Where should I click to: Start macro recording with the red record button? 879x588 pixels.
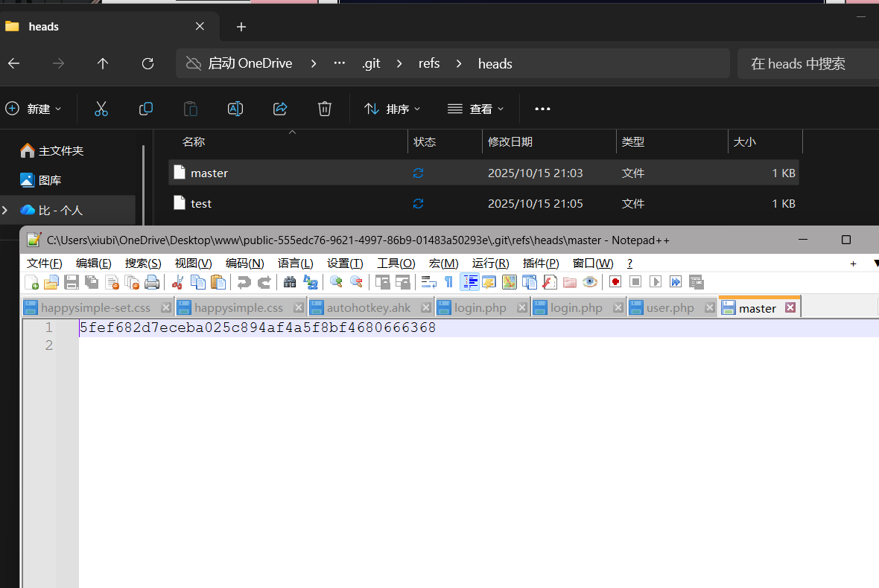[615, 282]
